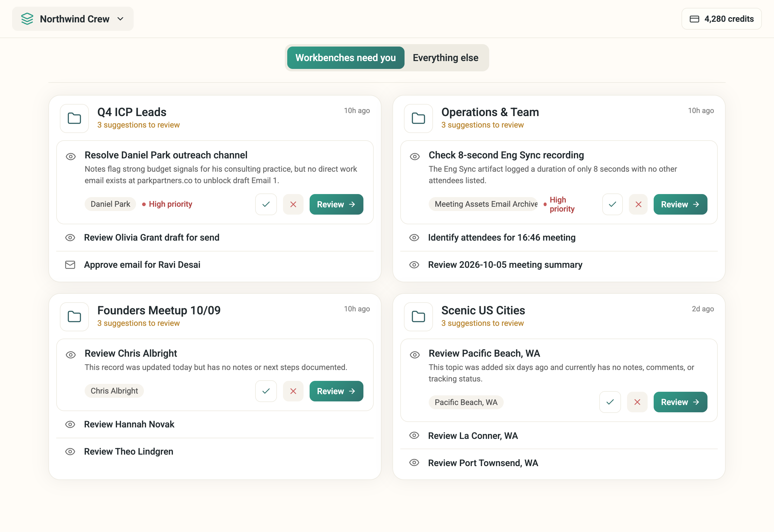Expand the Review Theo Lindgren row

click(x=215, y=452)
